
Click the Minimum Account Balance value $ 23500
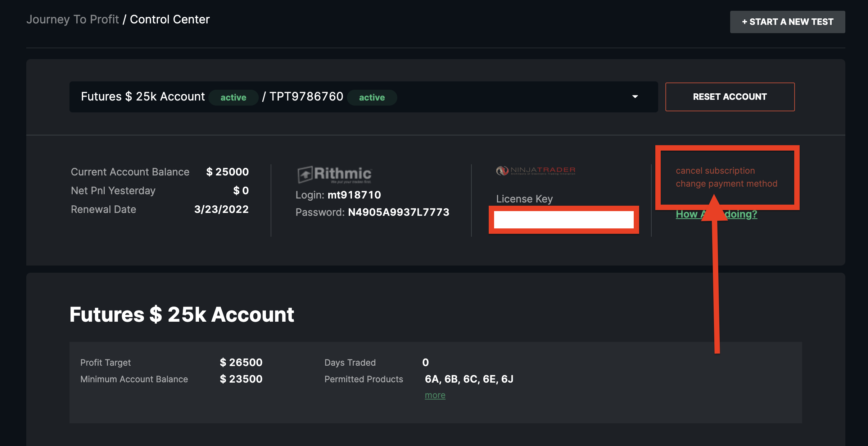pos(241,379)
